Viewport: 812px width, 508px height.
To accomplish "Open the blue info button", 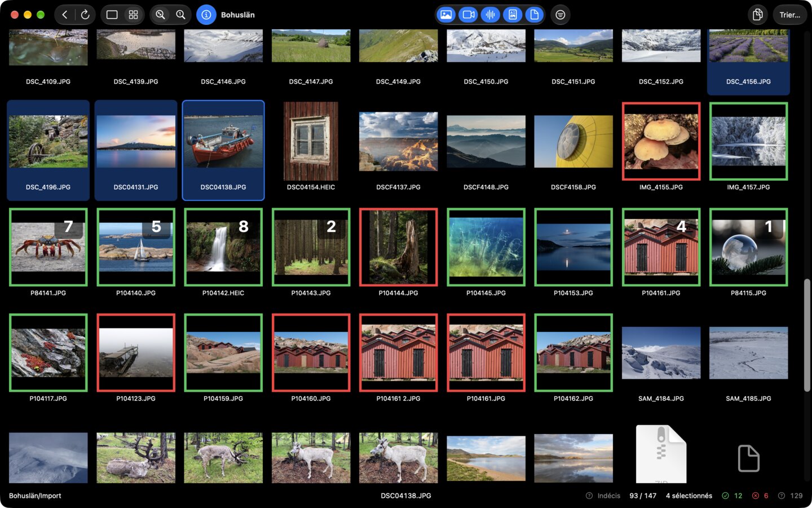I will tap(206, 15).
